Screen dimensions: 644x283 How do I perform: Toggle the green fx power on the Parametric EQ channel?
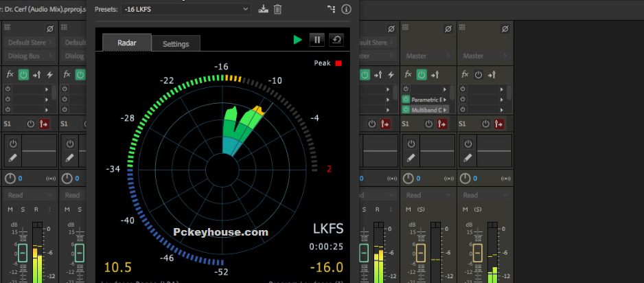click(x=422, y=75)
